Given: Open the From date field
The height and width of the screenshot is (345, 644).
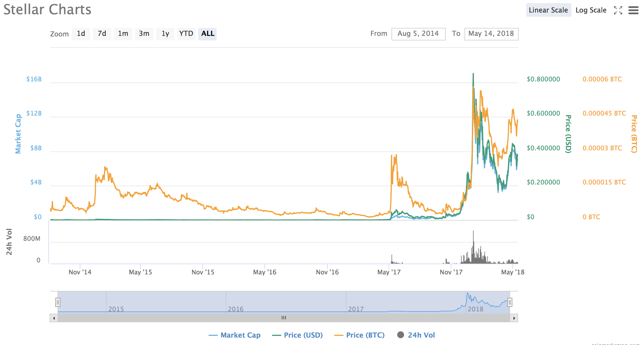Looking at the screenshot, I should click(418, 34).
